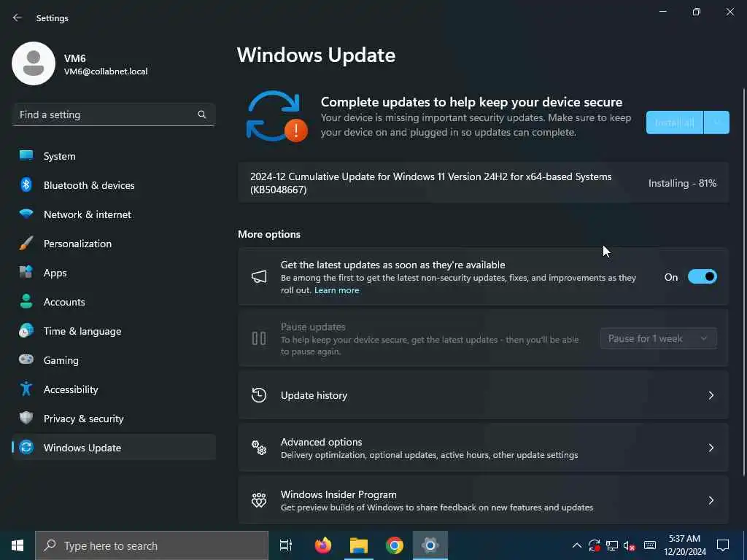This screenshot has width=747, height=560.
Task: Open the Windows Start button
Action: tap(18, 545)
